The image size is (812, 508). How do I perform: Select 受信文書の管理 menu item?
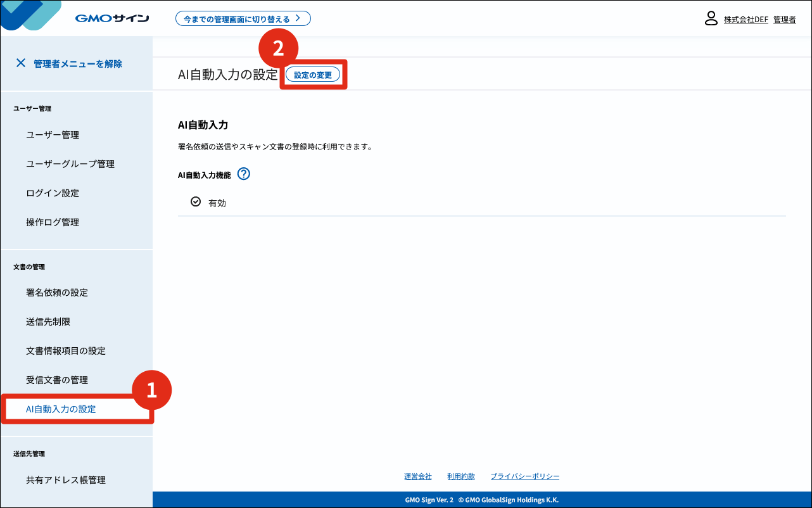coord(57,380)
